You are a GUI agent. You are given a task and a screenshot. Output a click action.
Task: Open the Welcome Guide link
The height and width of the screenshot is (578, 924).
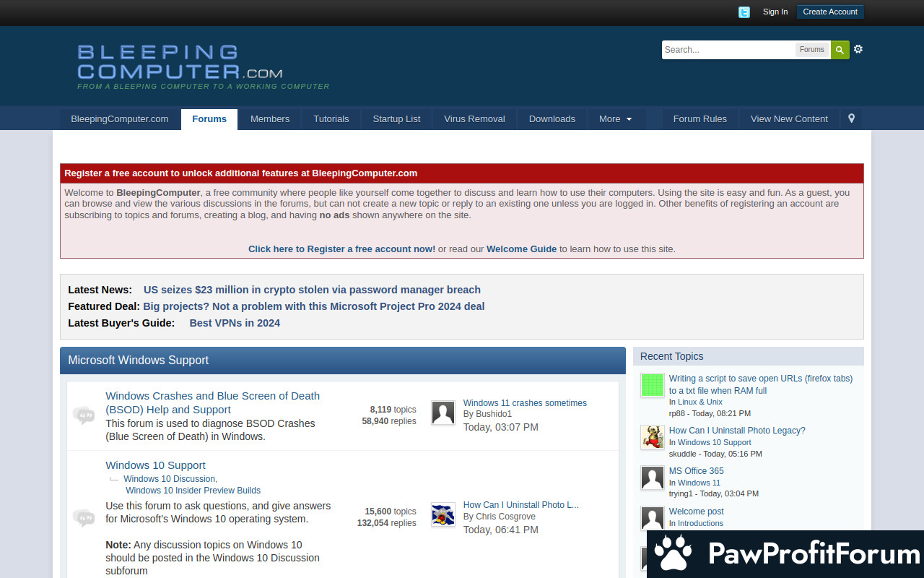point(521,249)
